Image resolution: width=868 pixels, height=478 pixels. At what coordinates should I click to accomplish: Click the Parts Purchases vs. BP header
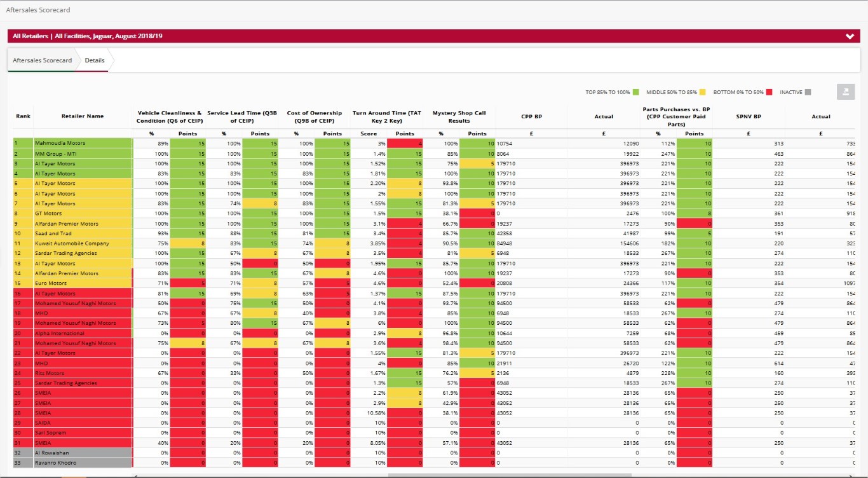pos(676,116)
